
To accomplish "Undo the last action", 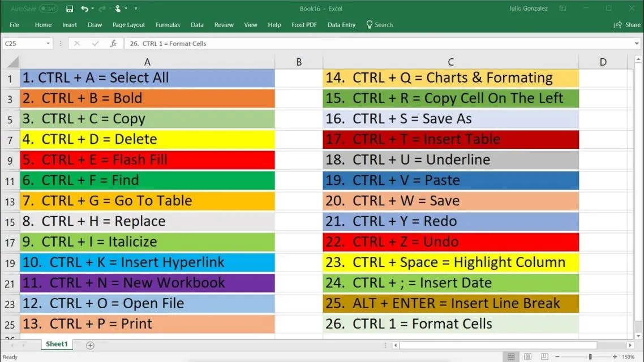I will (85, 8).
